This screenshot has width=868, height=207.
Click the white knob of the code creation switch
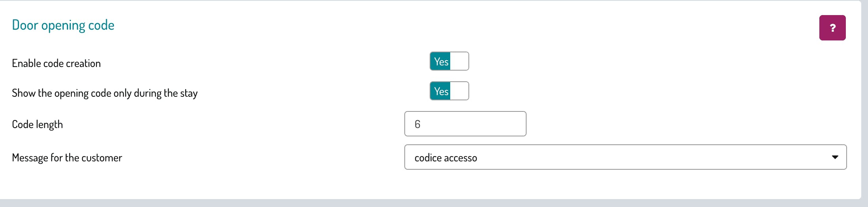459,61
